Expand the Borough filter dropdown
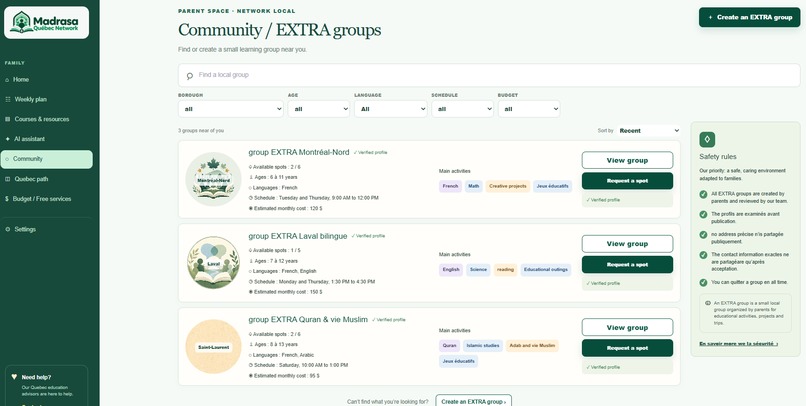Screen dimensions: 806x406 231,109
